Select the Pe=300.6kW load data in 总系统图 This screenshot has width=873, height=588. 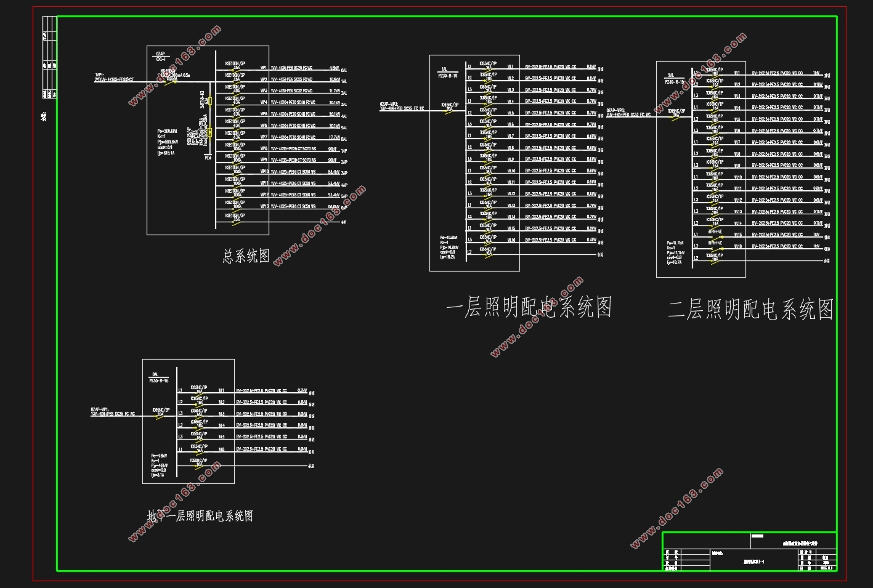coord(167,142)
